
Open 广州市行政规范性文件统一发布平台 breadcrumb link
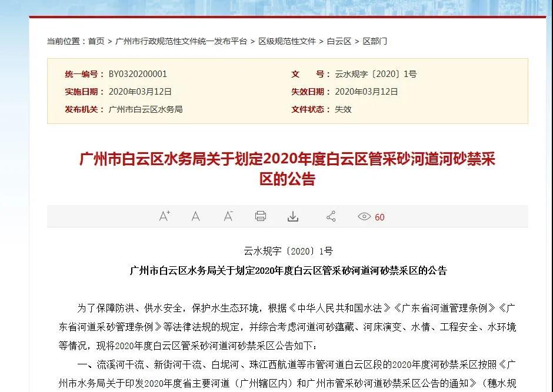coord(181,41)
